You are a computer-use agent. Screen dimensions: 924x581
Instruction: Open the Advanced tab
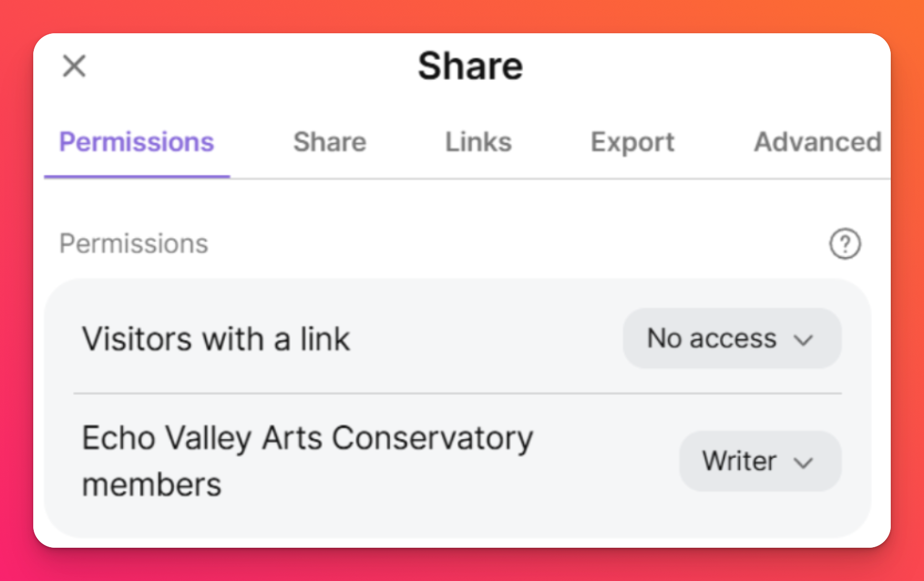click(818, 142)
